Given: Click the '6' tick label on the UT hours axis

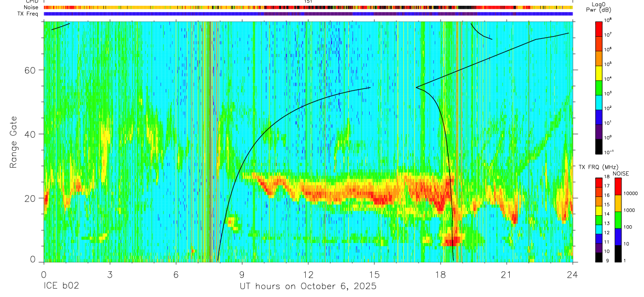Looking at the screenshot, I should 176,274.
